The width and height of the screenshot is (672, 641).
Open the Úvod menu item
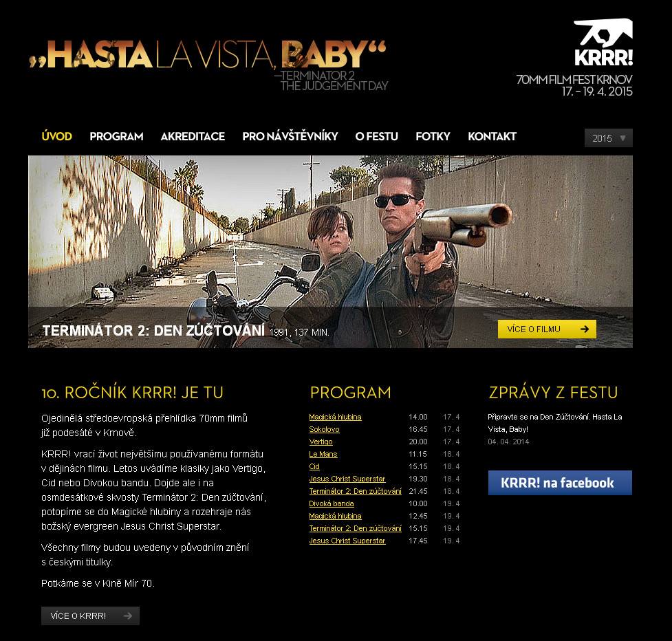(x=56, y=136)
